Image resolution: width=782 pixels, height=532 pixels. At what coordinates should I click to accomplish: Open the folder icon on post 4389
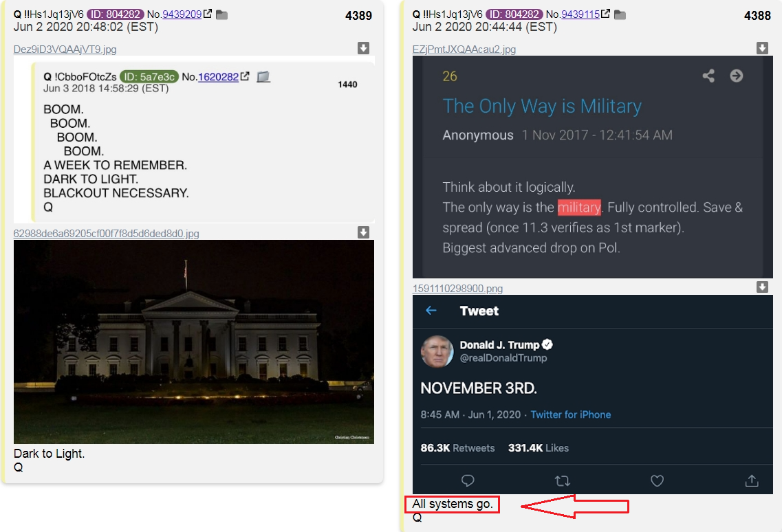222,15
